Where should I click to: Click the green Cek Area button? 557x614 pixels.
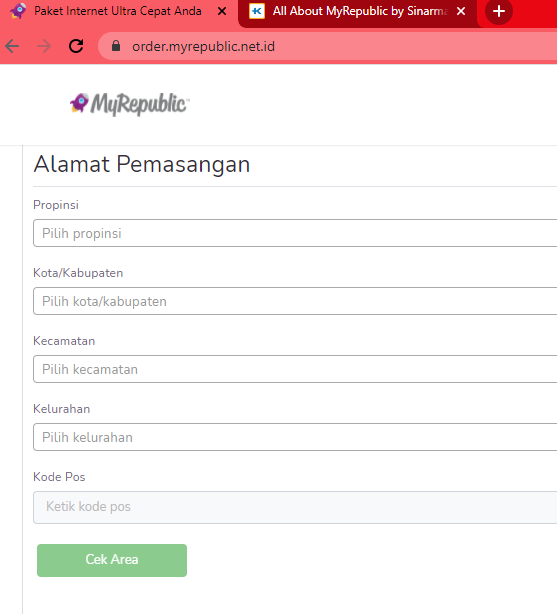[x=112, y=560]
